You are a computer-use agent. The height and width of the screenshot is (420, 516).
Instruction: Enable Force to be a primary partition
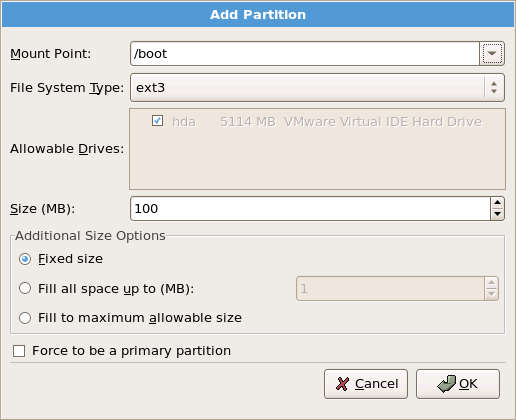19,351
